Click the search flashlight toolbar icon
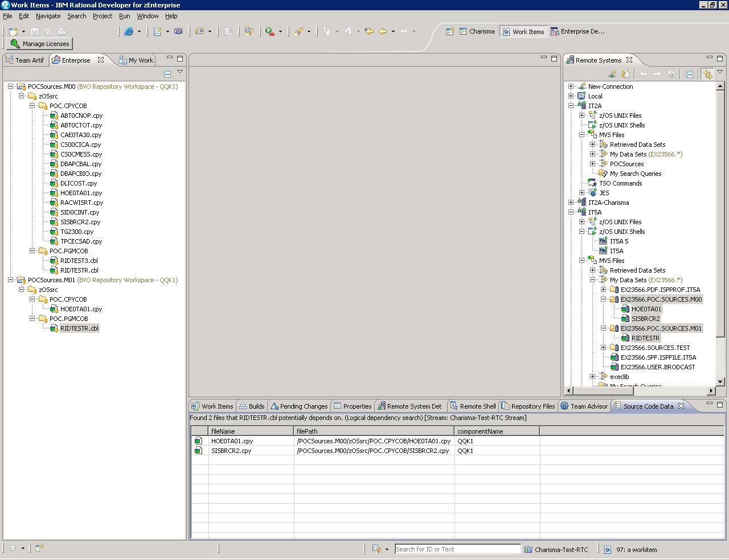The width and height of the screenshot is (729, 560). pos(298,31)
